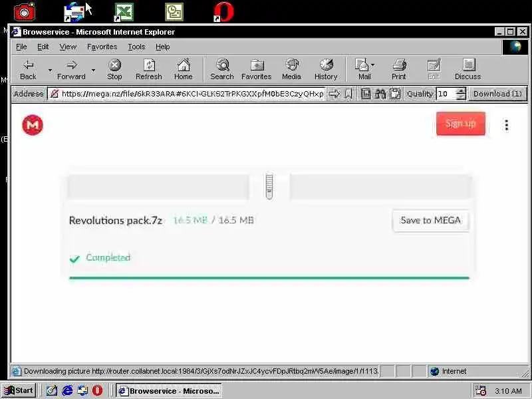Image resolution: width=532 pixels, height=399 pixels.
Task: Click the pencil icon in quick launch
Action: [52, 390]
